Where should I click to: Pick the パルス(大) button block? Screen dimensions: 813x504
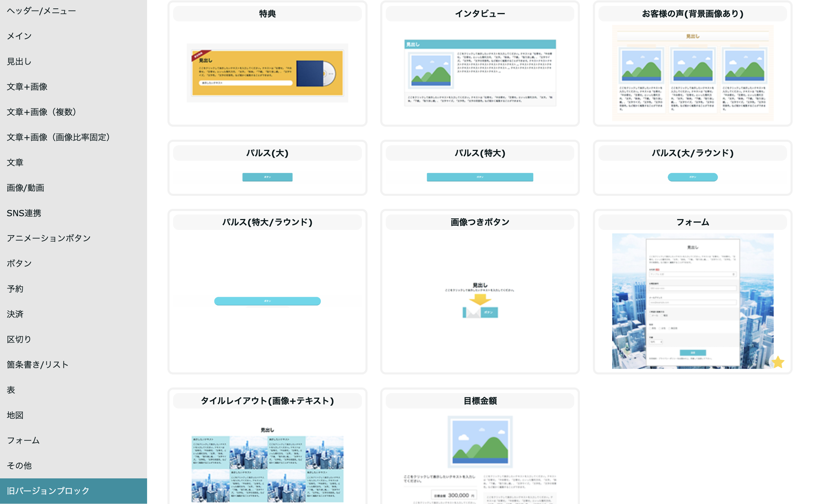click(267, 177)
